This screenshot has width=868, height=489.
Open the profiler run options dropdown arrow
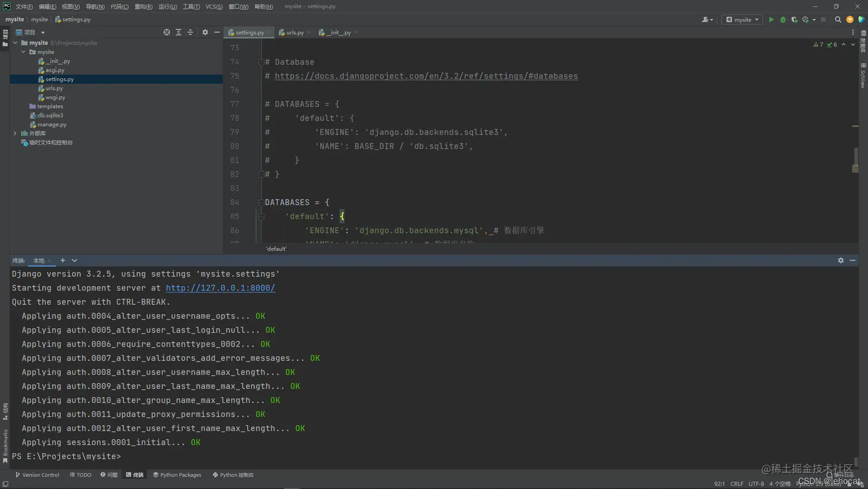pyautogui.click(x=814, y=20)
